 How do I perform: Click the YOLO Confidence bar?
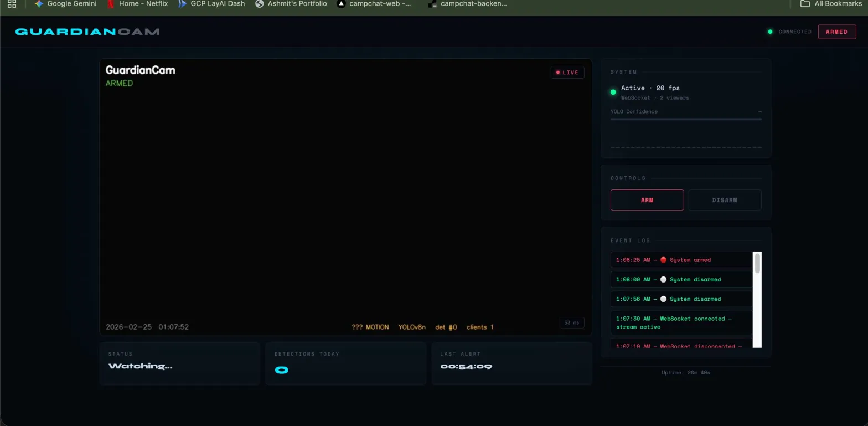(x=686, y=119)
